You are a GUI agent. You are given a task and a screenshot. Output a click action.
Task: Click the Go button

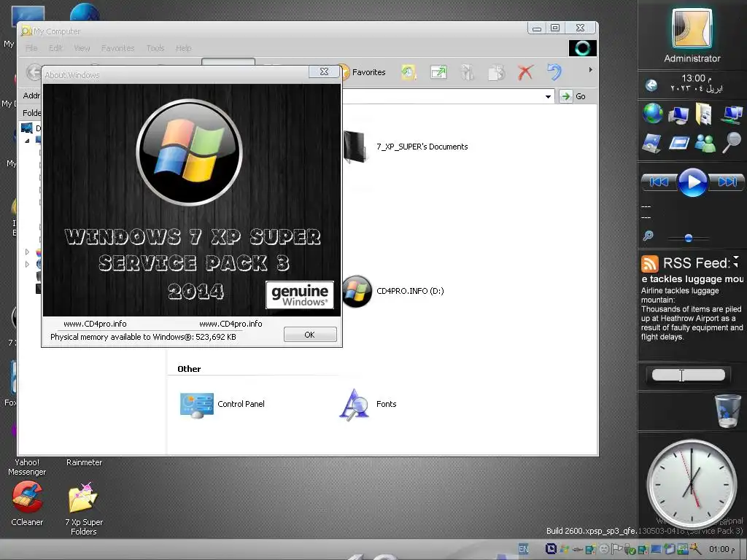click(x=573, y=96)
